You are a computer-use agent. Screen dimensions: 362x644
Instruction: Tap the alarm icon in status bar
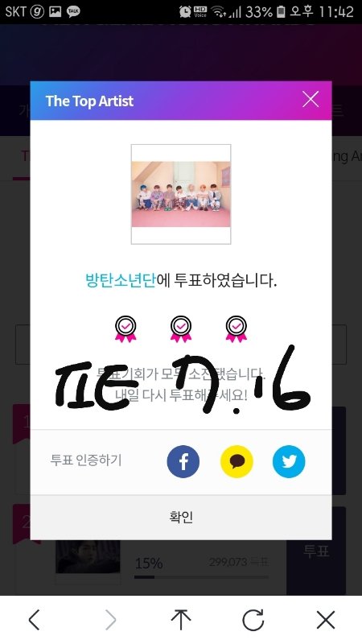click(185, 12)
